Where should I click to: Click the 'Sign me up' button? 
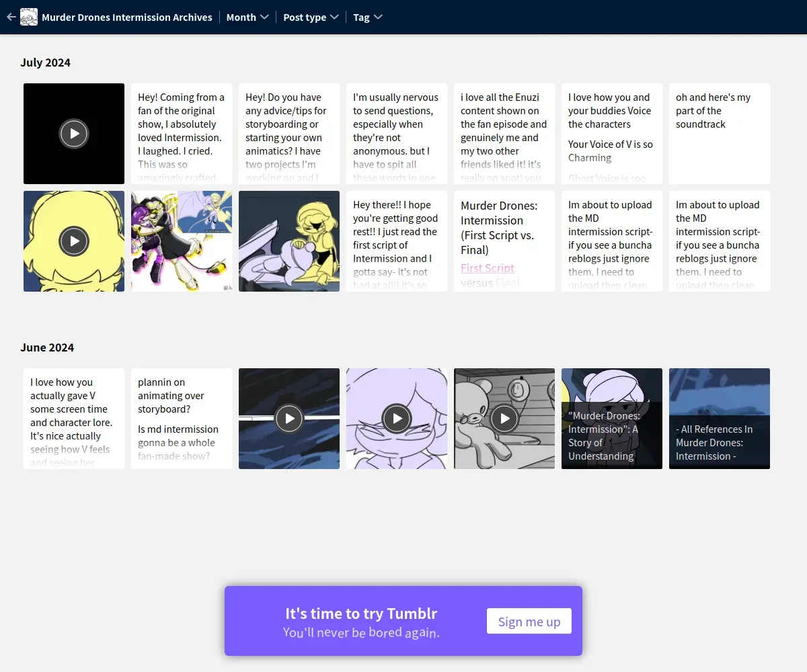coord(529,622)
